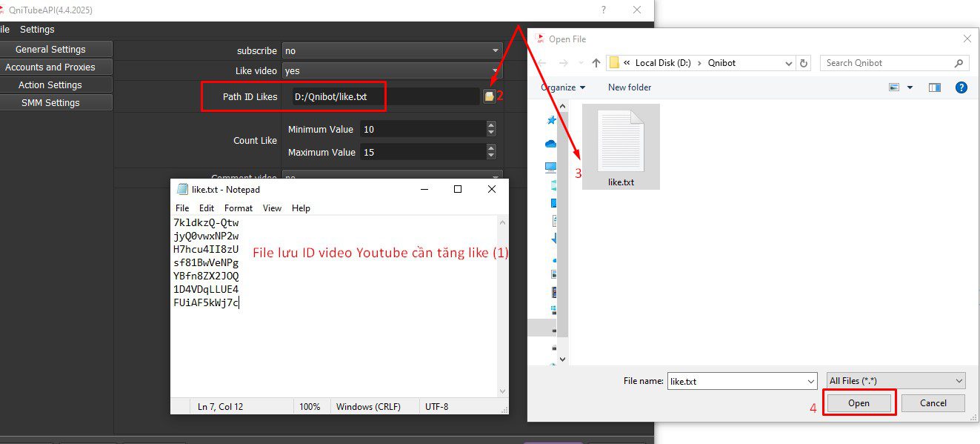Open the Like video dropdown set to yes
980x444 pixels.
pyautogui.click(x=392, y=70)
